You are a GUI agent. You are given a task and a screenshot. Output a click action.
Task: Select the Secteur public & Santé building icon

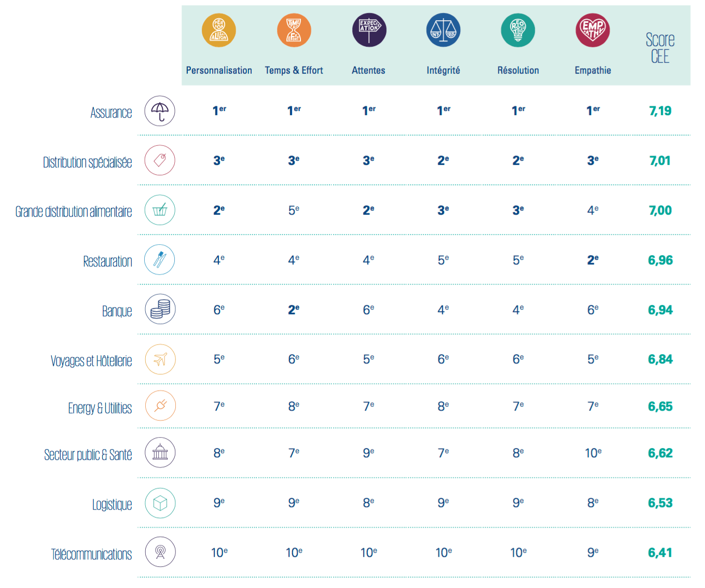[160, 453]
